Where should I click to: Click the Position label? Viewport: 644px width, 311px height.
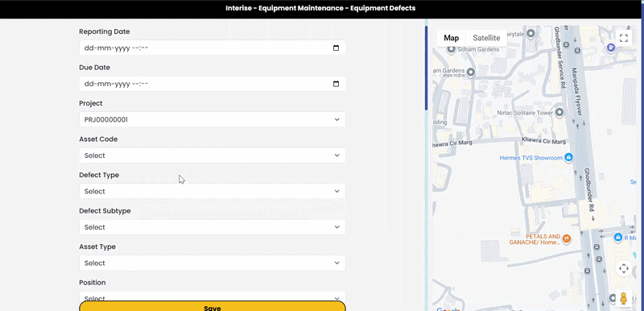[93, 283]
